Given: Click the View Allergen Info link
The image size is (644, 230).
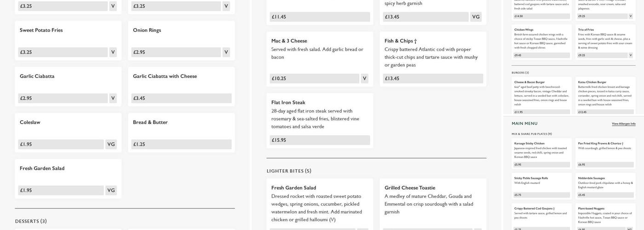Looking at the screenshot, I should pyautogui.click(x=623, y=124).
